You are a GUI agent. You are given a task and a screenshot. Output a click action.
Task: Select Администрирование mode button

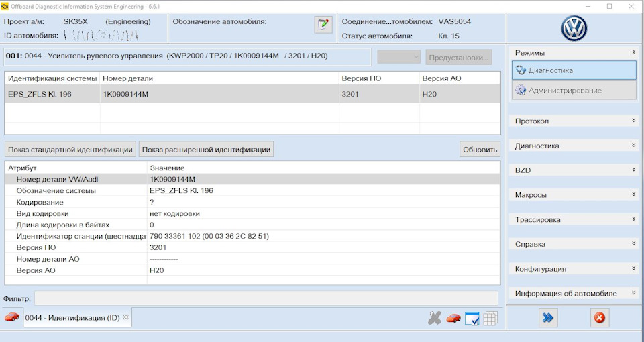click(x=574, y=91)
